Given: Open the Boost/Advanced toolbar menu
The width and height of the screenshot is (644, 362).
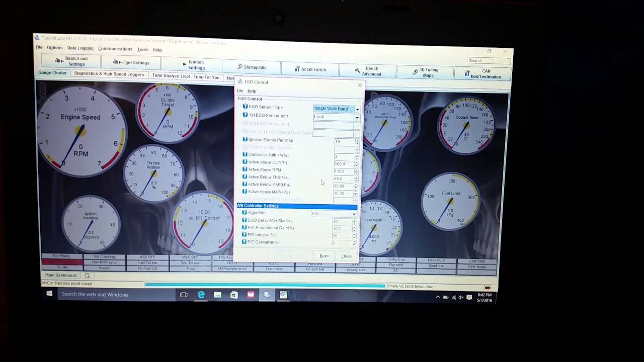Looking at the screenshot, I should click(368, 71).
